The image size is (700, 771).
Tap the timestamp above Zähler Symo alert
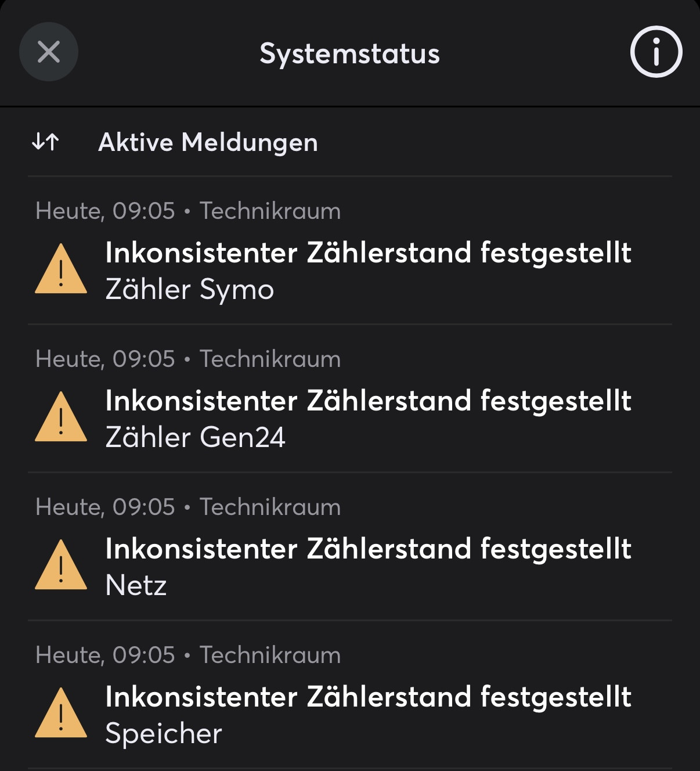105,211
